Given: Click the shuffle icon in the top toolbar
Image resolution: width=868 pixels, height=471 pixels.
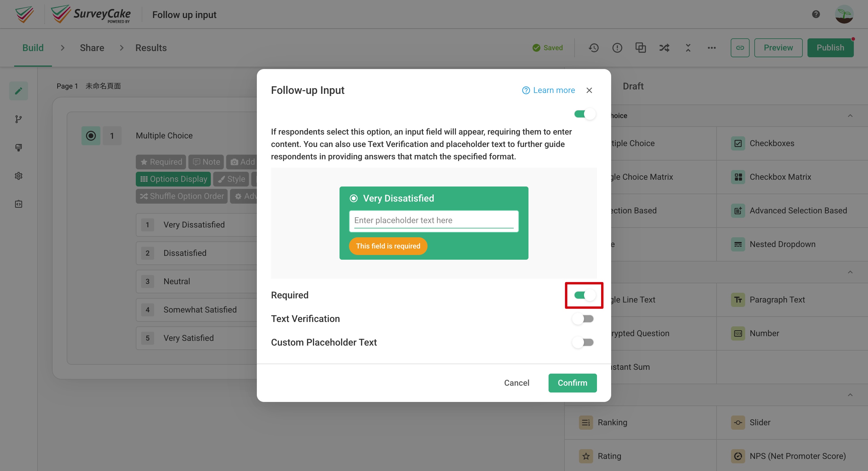Looking at the screenshot, I should click(x=664, y=48).
